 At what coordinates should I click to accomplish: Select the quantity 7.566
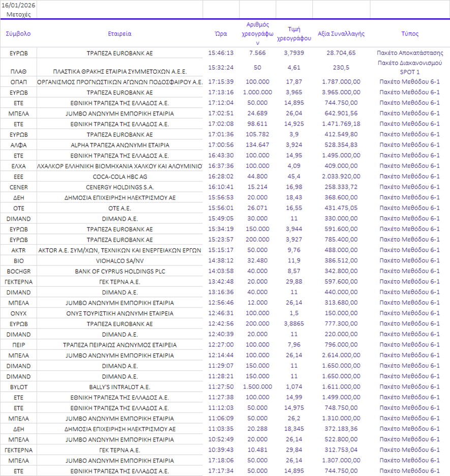[257, 53]
